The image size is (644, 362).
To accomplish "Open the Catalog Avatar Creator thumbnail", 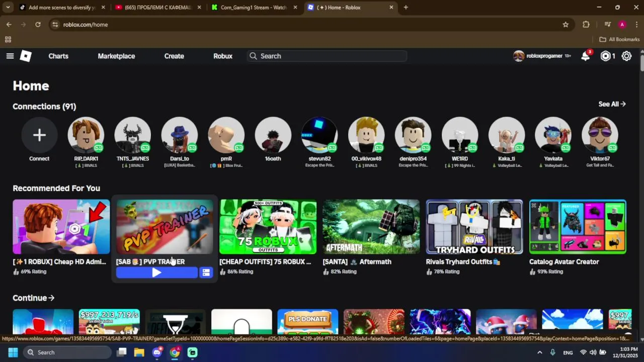I will 578,227.
